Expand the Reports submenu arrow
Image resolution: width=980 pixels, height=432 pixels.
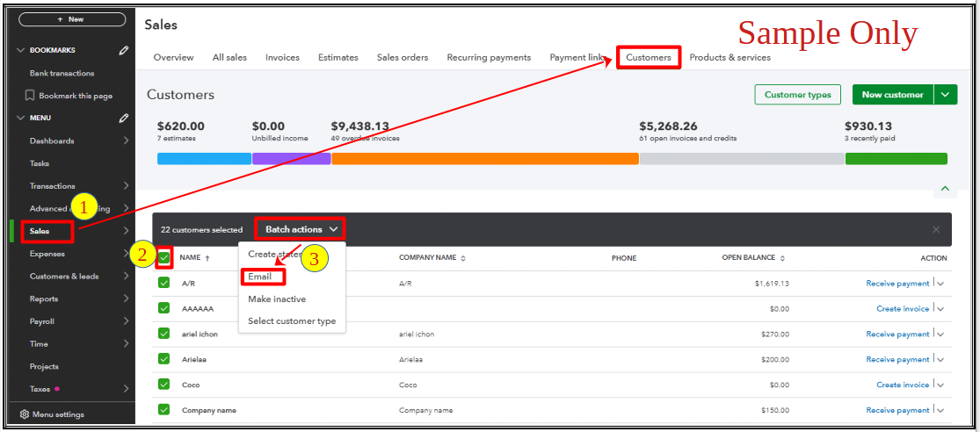(126, 299)
